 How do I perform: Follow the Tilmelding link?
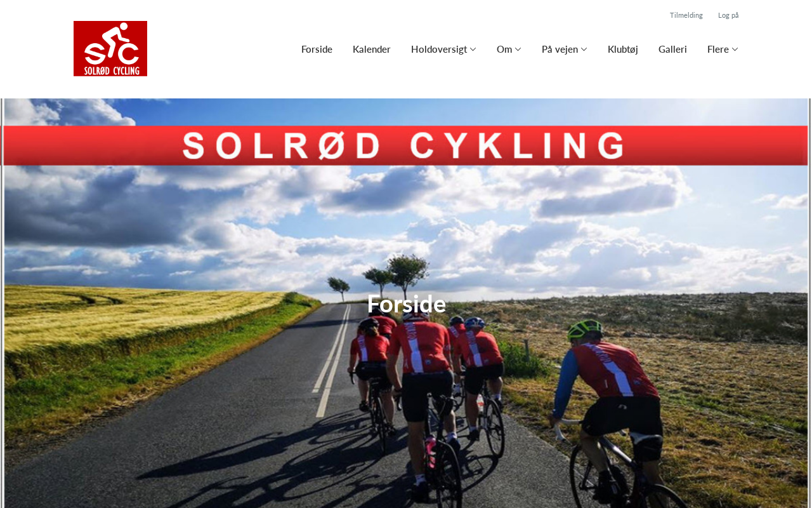coord(686,15)
